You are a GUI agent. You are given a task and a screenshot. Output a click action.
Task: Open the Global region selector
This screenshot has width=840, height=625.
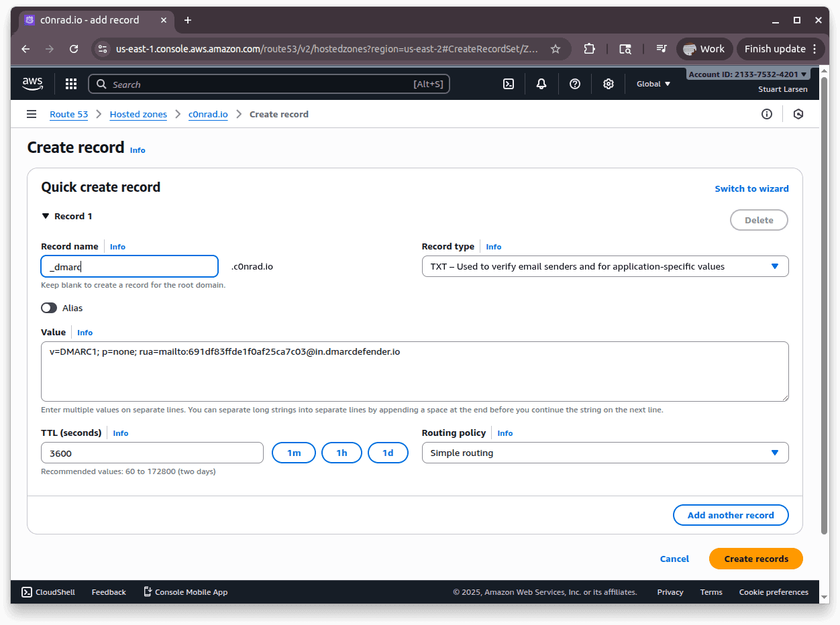tap(652, 83)
